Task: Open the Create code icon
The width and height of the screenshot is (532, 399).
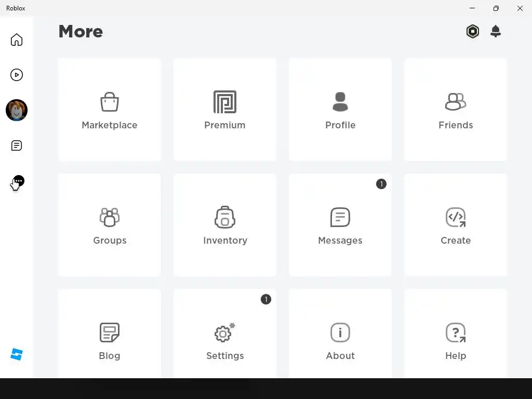Action: pos(456,217)
